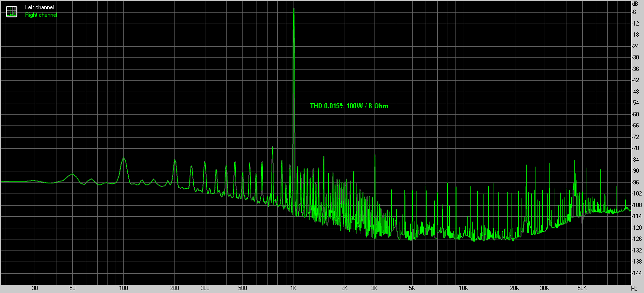The image size is (644, 293).
Task: Click the 'THD 0.015% 100W / 8 Ohm' annotation
Action: 349,106
